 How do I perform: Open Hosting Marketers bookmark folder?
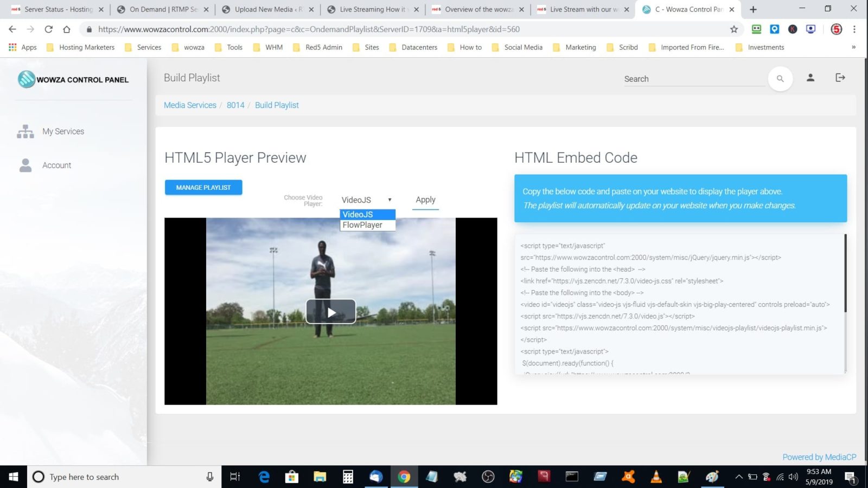(81, 47)
